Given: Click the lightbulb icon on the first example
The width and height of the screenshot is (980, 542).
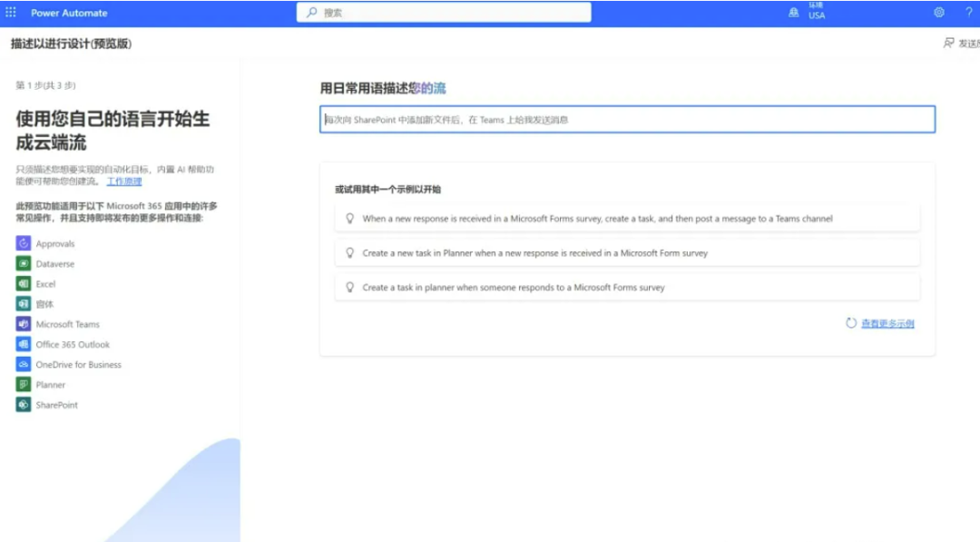Looking at the screenshot, I should 350,218.
